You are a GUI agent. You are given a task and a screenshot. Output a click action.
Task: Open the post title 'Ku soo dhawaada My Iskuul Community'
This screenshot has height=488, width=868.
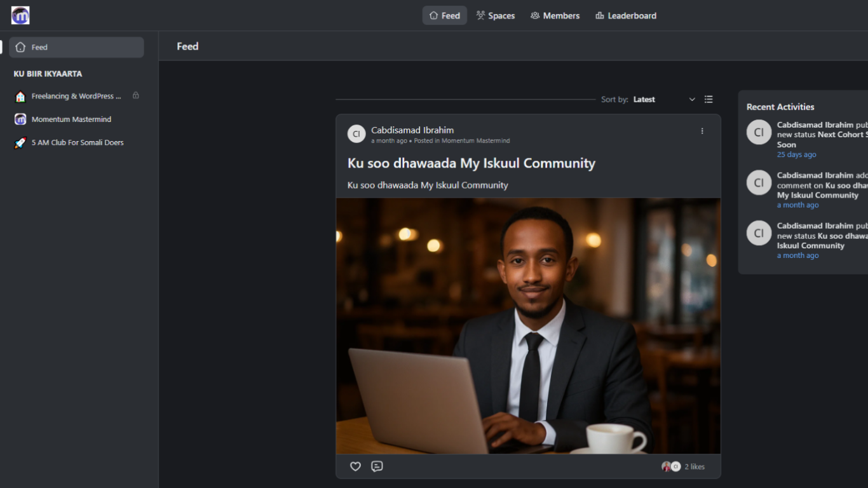point(471,163)
